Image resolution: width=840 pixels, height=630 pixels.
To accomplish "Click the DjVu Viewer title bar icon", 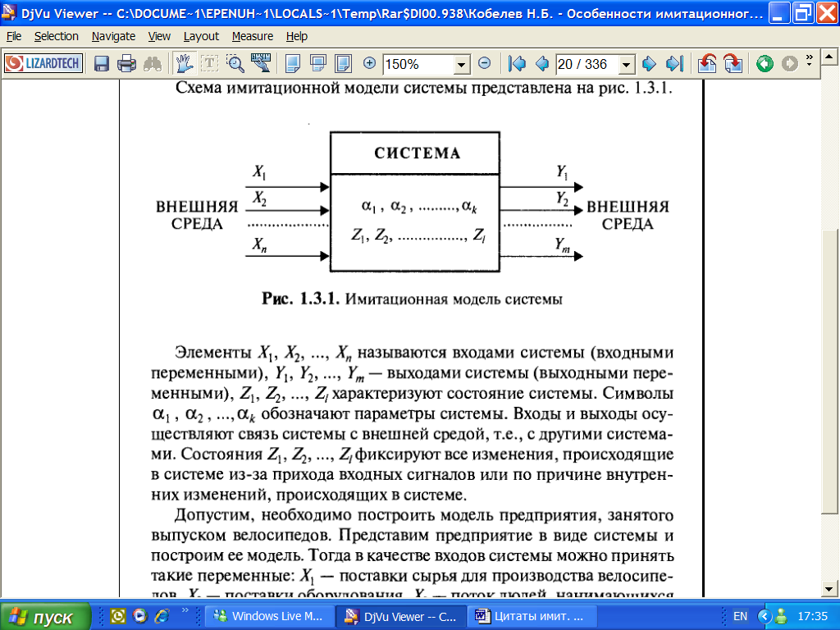I will pos(9,13).
